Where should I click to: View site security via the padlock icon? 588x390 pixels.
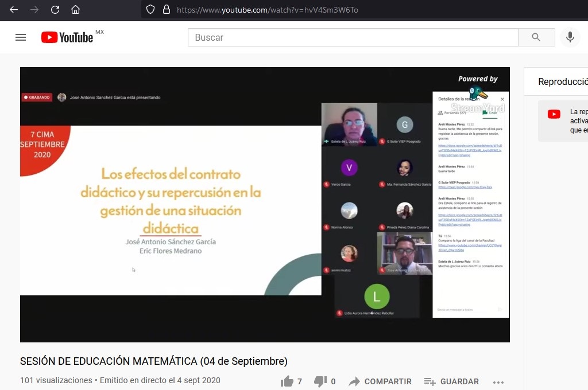point(167,10)
